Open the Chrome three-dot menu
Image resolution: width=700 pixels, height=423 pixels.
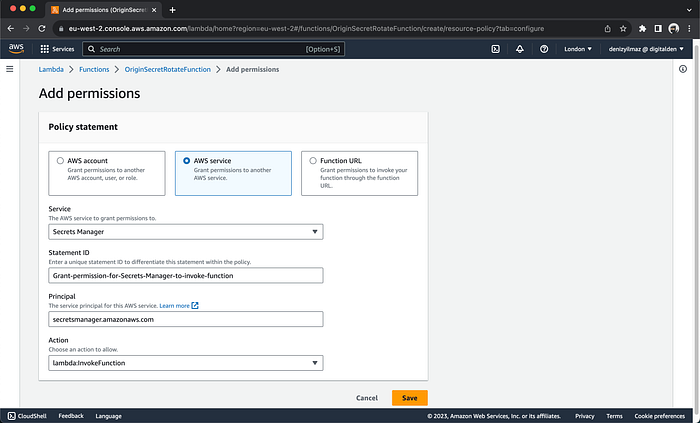point(689,29)
